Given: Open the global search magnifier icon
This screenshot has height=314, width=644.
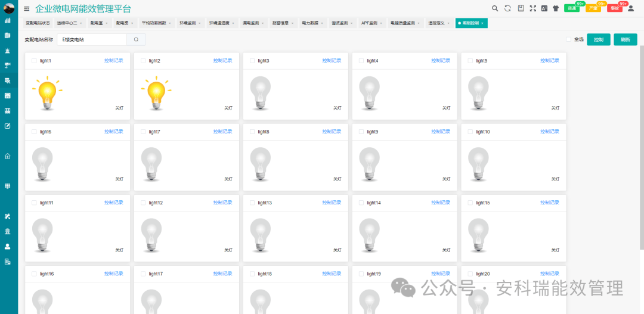Looking at the screenshot, I should [x=495, y=8].
